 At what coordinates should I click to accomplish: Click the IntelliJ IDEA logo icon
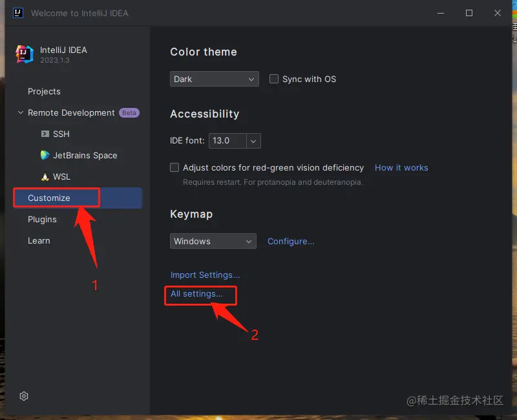(x=25, y=54)
